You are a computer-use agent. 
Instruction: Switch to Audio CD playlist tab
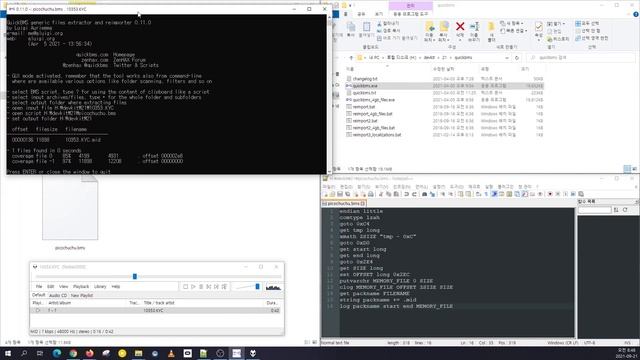click(x=58, y=295)
